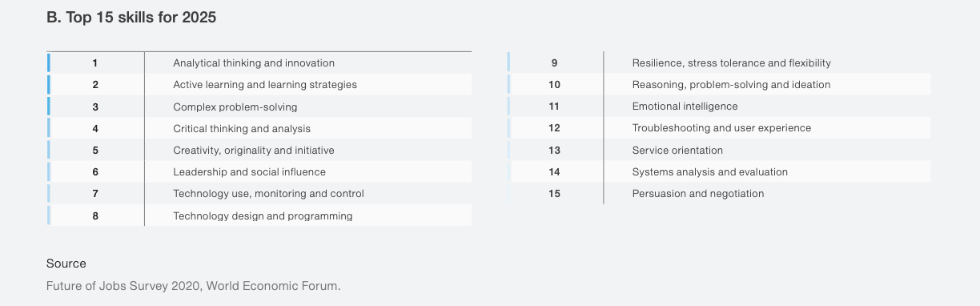Select Resilience, stress tolerance and flexibility
The width and height of the screenshot is (980, 306).
tap(732, 62)
